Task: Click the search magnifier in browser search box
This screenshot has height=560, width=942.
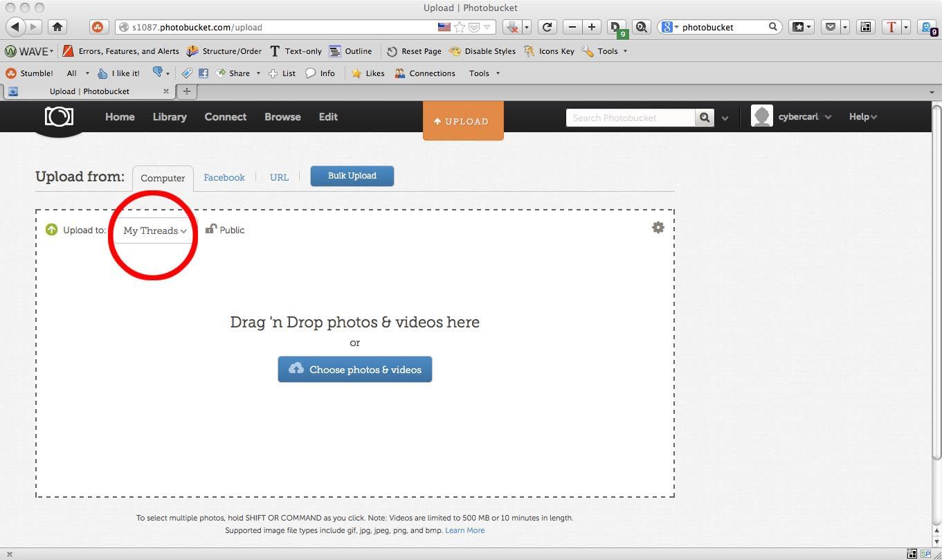Action: pos(773,27)
